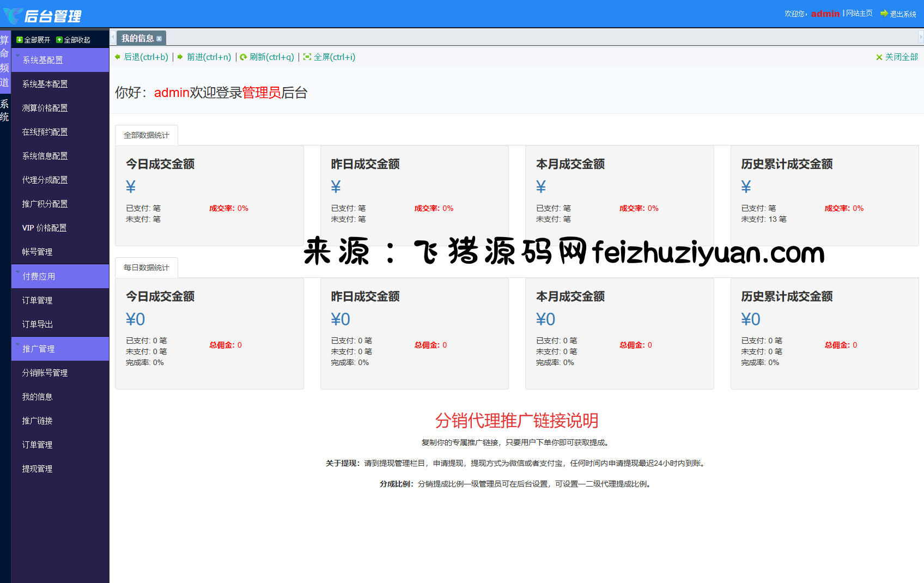Switch to the 全部数据统计 tab

click(146, 135)
